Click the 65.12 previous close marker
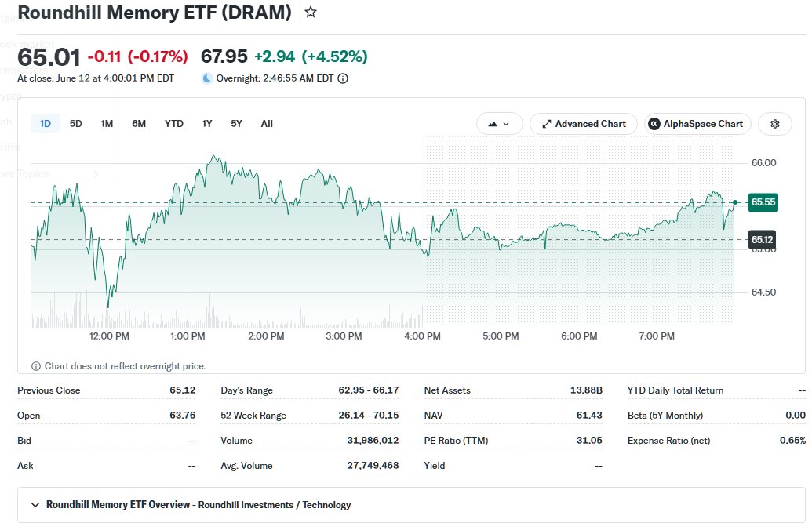This screenshot has width=812, height=523. (763, 239)
